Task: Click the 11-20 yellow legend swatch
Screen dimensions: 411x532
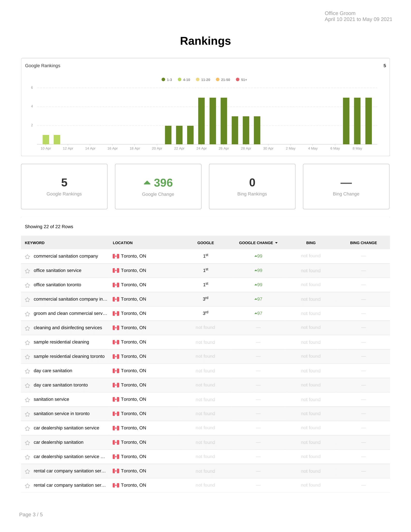Action: point(198,80)
